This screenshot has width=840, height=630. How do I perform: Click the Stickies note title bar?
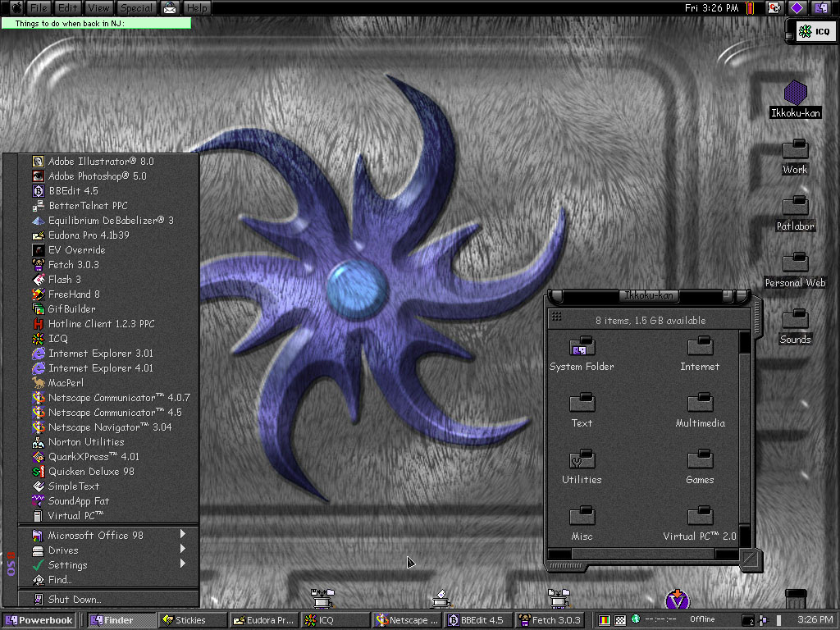[x=96, y=24]
